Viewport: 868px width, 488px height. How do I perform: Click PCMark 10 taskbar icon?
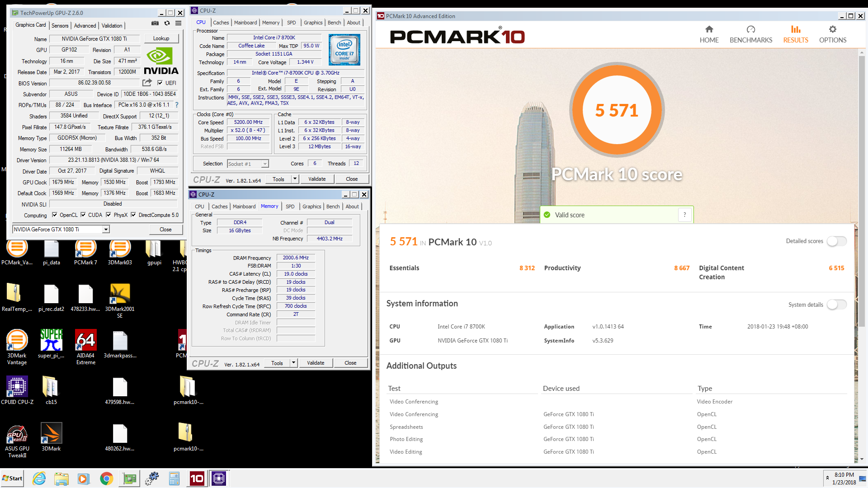coord(197,479)
